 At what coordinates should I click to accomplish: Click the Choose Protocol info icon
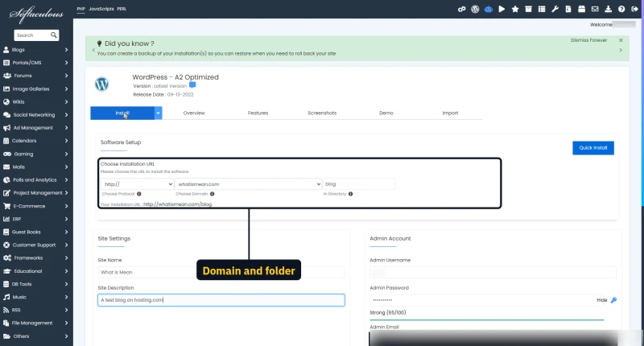pos(138,194)
